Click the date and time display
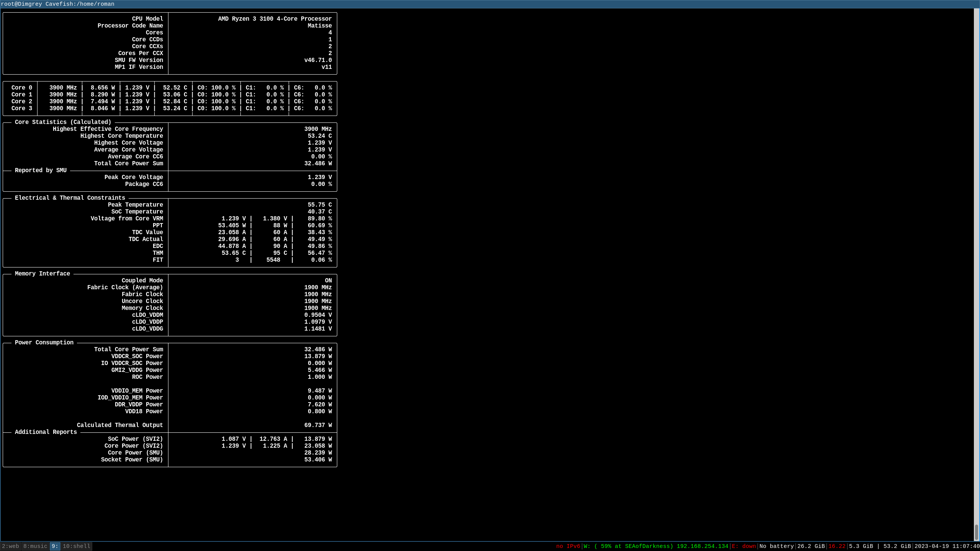980x551 pixels. [x=947, y=546]
